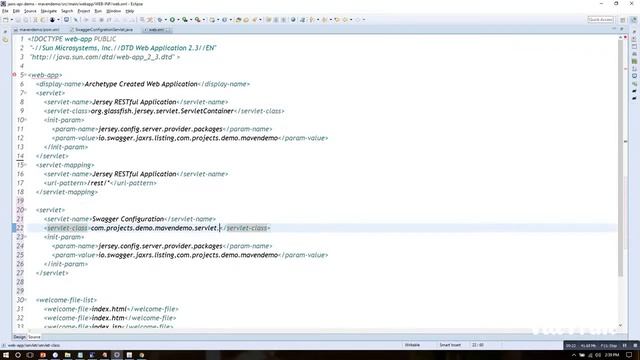Collapse the servlet-mapping fold on line 15
The height and width of the screenshot is (360, 640).
(25, 165)
